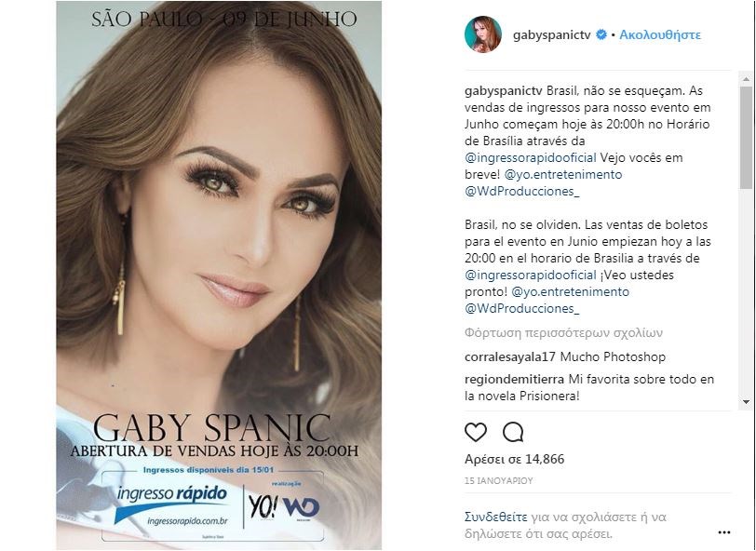This screenshot has width=756, height=551.
Task: Like the post with heart icon
Action: click(x=476, y=432)
